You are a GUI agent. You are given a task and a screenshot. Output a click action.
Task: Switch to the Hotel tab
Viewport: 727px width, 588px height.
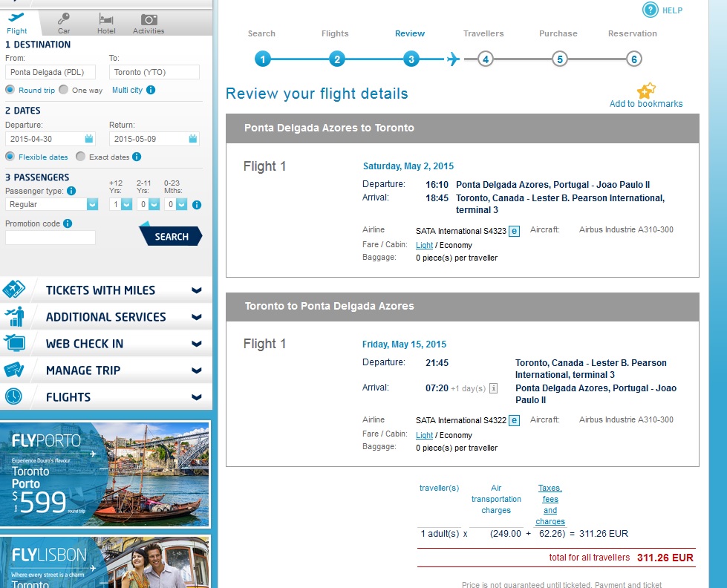pos(106,24)
